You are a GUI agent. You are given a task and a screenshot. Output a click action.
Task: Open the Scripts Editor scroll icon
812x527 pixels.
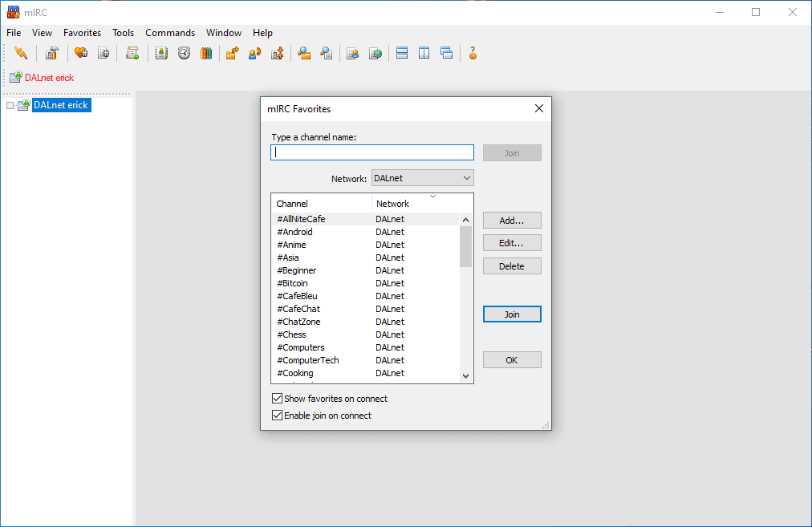tap(132, 53)
